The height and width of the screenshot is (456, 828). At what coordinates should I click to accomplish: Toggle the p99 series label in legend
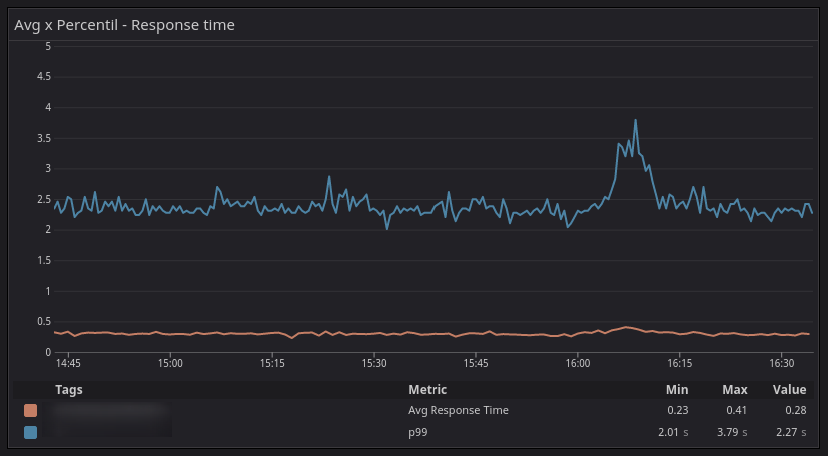pyautogui.click(x=418, y=432)
